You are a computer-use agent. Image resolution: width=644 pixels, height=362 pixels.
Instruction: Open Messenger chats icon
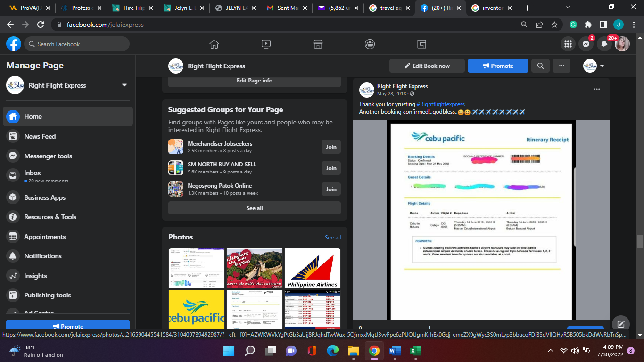point(586,44)
